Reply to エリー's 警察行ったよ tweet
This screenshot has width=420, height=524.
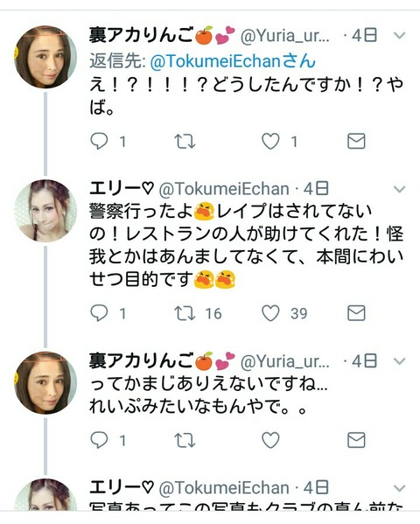point(99,313)
